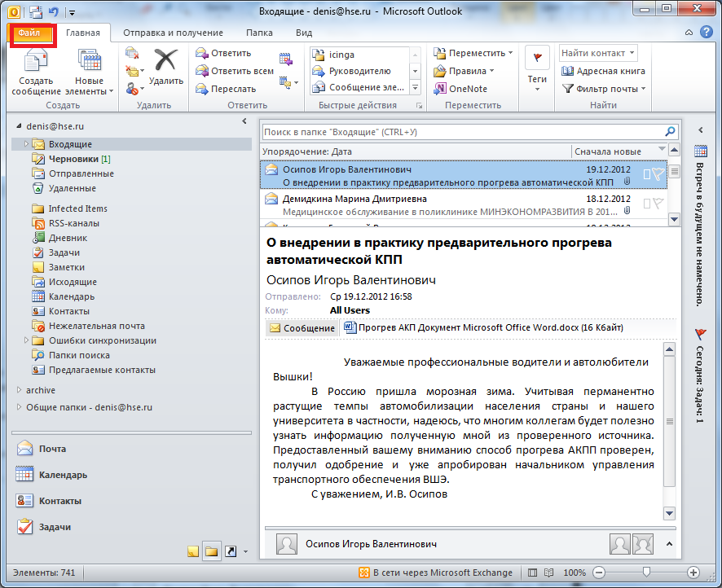
Task: Select icinga quick action
Action: tap(359, 55)
